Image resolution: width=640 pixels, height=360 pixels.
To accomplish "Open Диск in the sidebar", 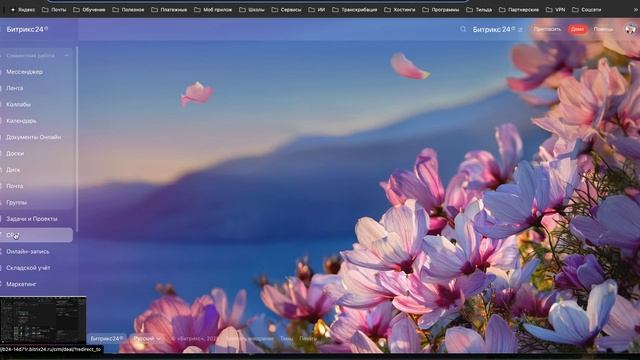I will tap(13, 170).
